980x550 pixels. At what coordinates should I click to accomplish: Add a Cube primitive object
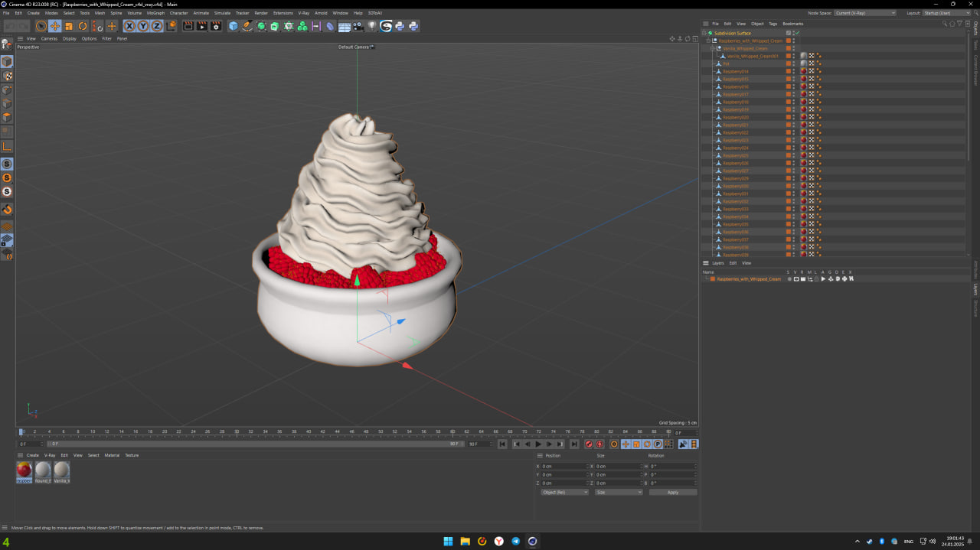click(x=234, y=26)
